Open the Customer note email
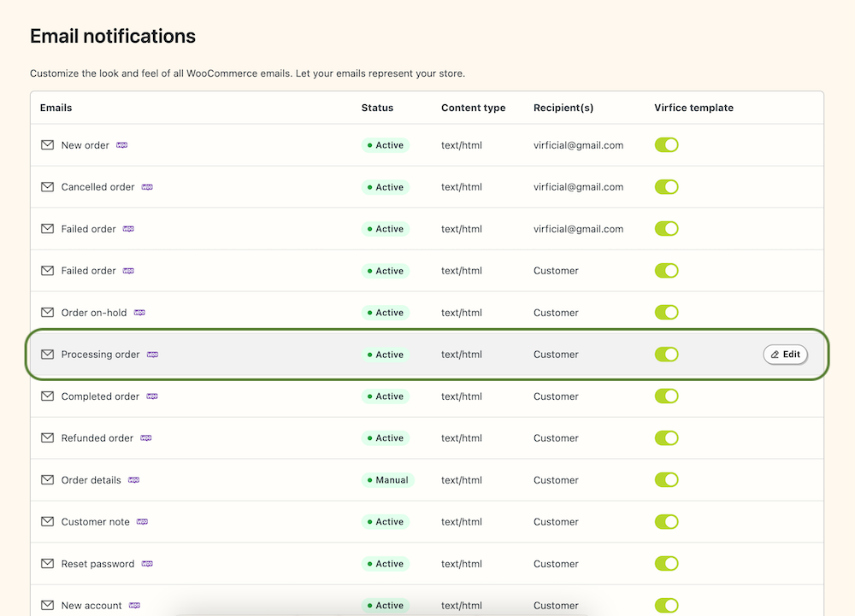The height and width of the screenshot is (616, 855). pyautogui.click(x=96, y=522)
